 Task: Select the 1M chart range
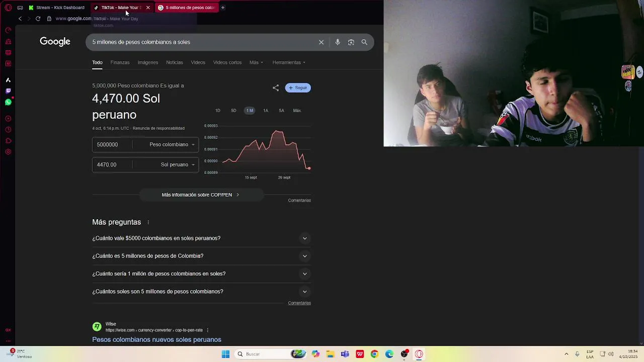250,111
